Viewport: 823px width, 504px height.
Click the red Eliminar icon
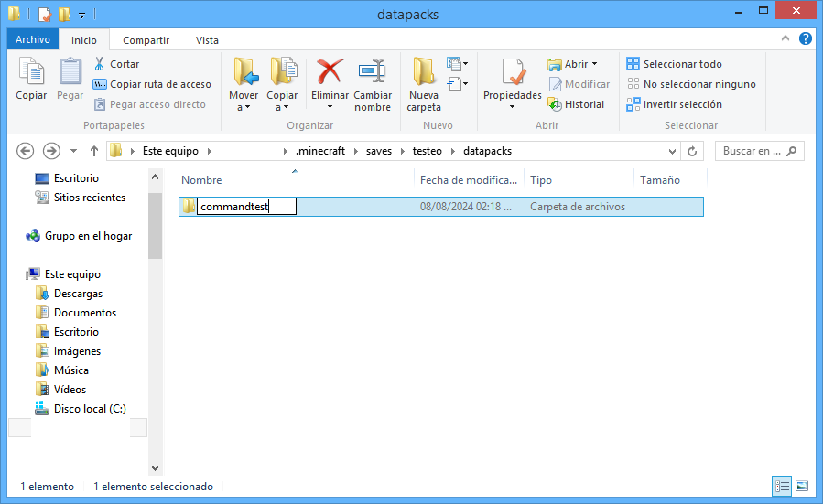click(x=330, y=71)
